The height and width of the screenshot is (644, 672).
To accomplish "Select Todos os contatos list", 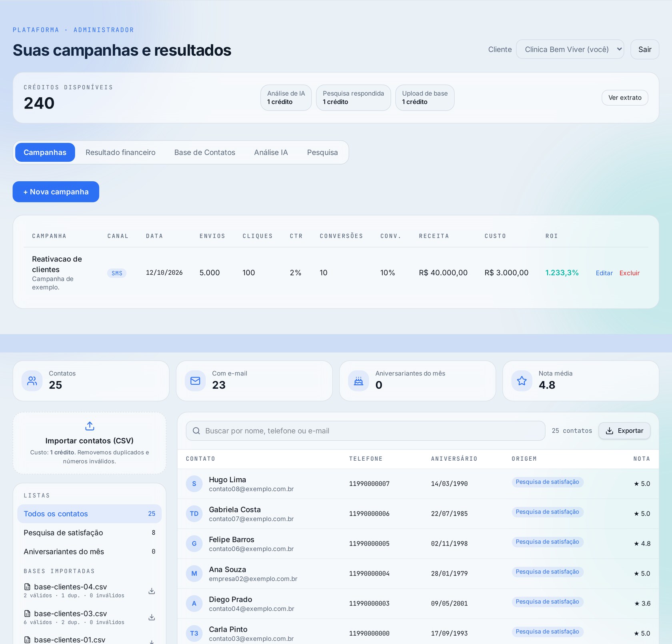I will click(x=90, y=514).
